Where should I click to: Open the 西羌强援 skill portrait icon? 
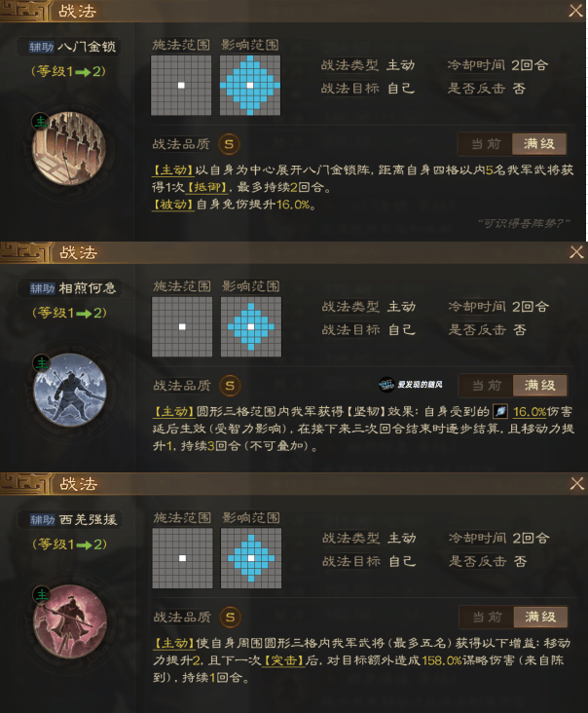70,621
